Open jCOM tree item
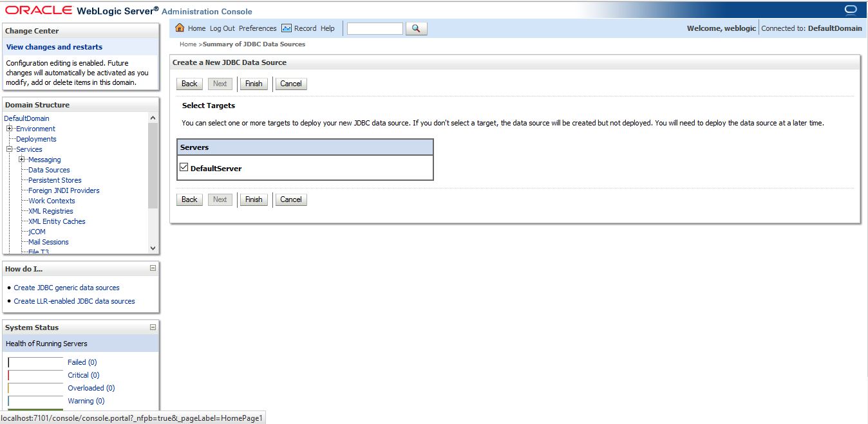Image resolution: width=868 pixels, height=424 pixels. tap(37, 232)
